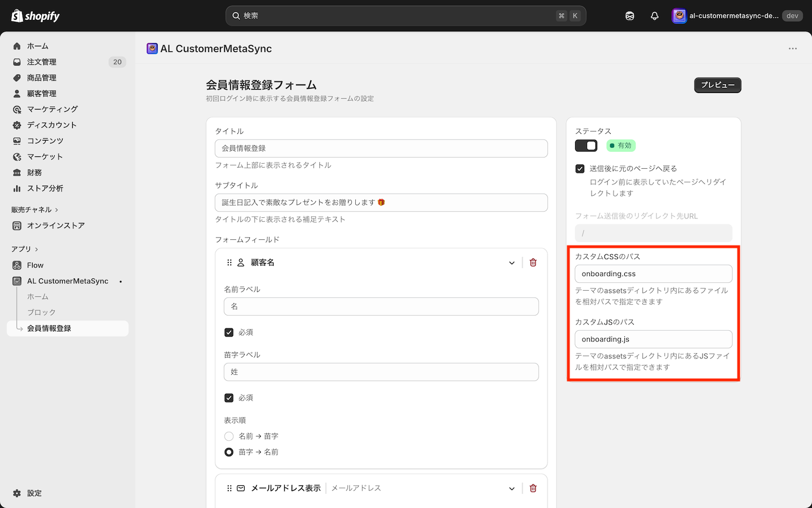Image resolution: width=812 pixels, height=508 pixels.
Task: Click the Shopify logo in top bar
Action: [x=36, y=16]
